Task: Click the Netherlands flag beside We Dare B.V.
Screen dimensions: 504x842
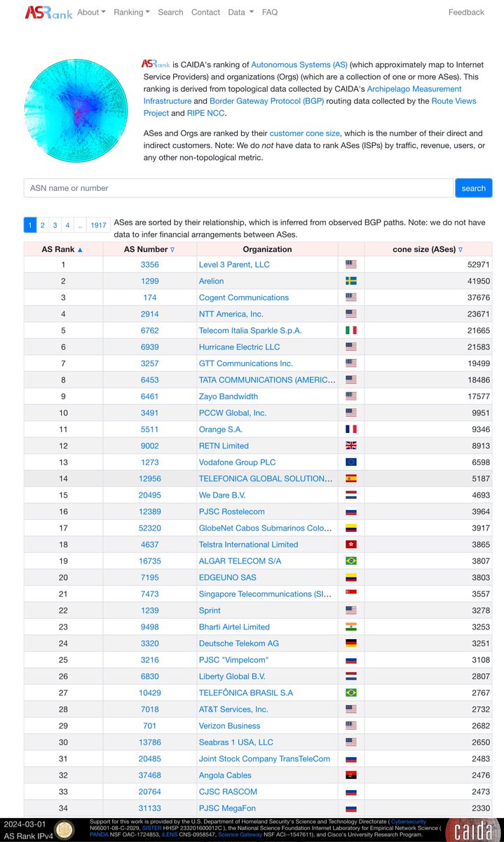Action: (x=351, y=495)
